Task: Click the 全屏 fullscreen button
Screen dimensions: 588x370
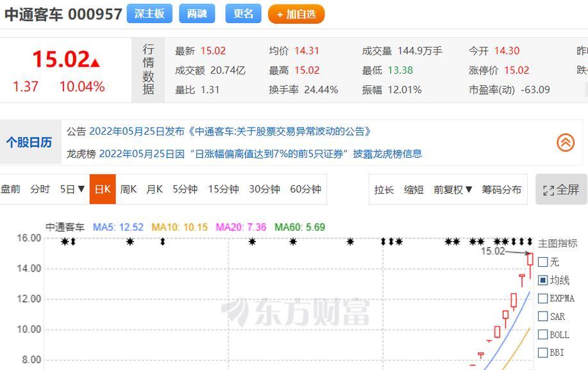Action: pos(561,189)
